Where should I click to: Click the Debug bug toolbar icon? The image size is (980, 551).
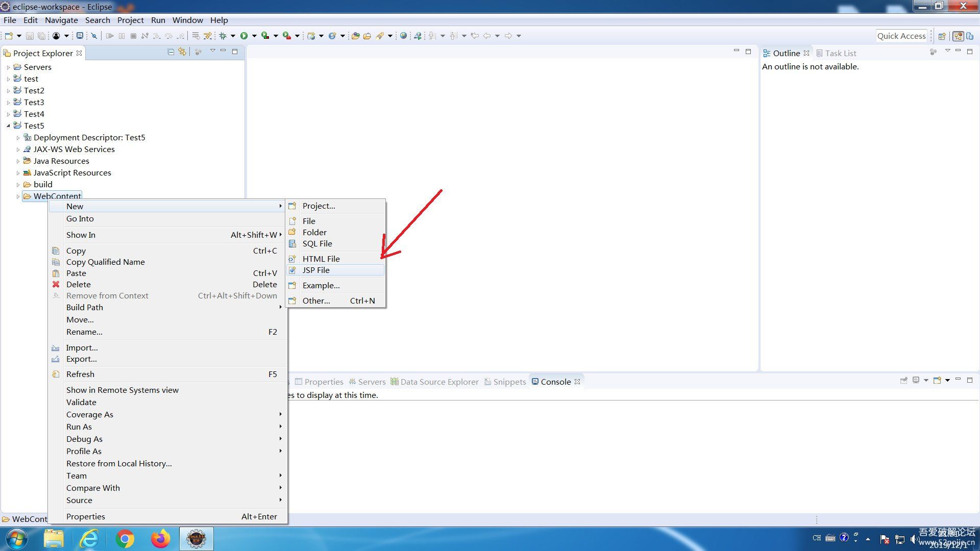click(x=223, y=36)
